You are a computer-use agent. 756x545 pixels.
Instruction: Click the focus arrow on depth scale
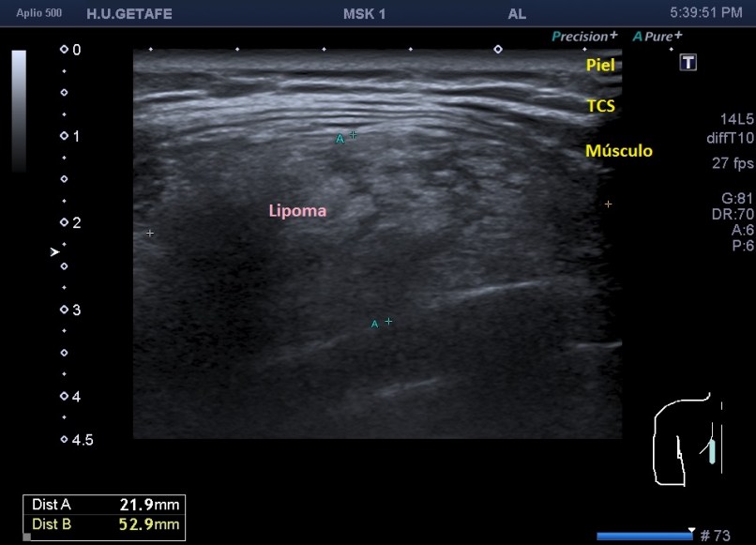54,251
